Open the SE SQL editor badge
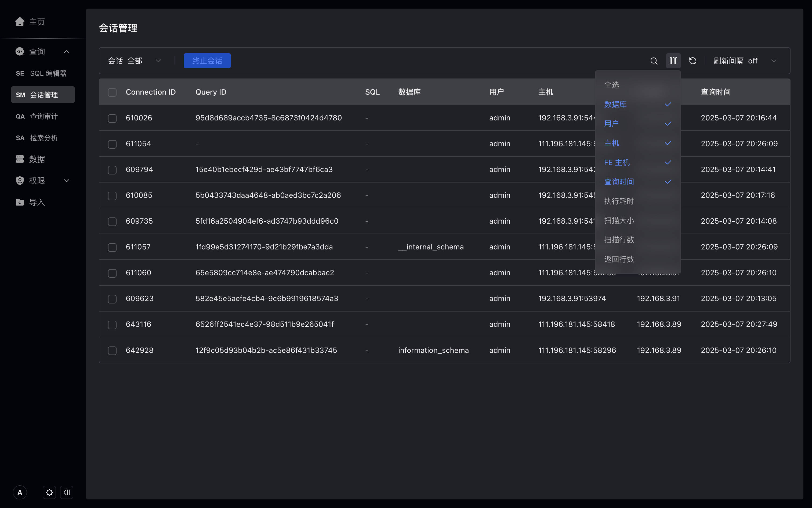This screenshot has width=812, height=508. [x=20, y=73]
